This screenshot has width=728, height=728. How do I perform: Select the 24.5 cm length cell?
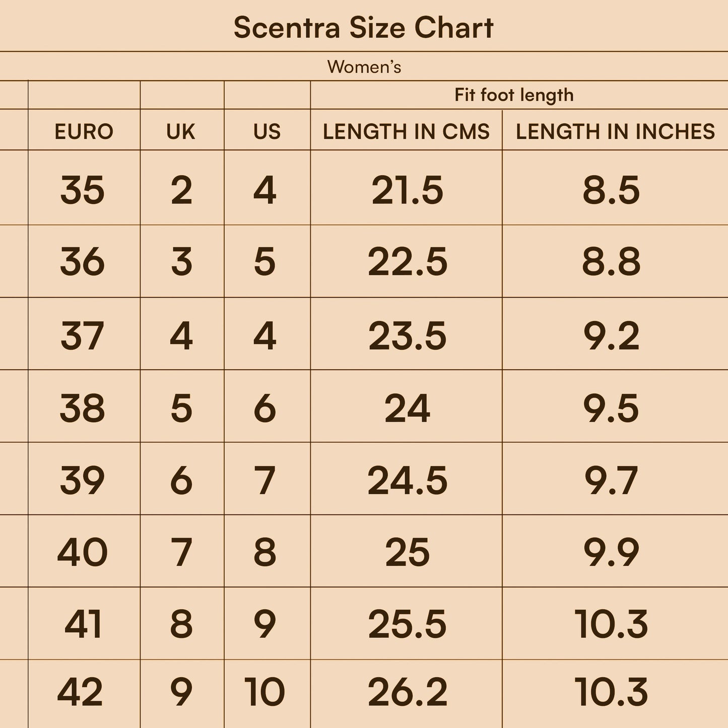[x=407, y=480]
